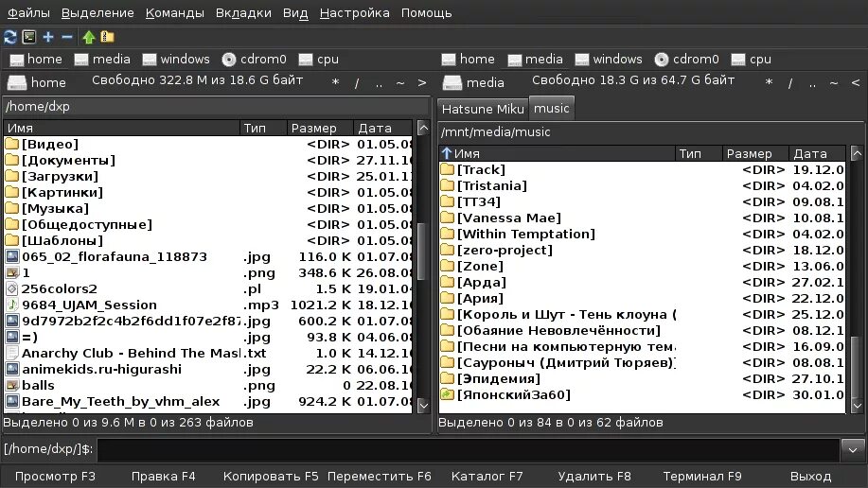Open right panel drive selector showing media
868x488 pixels.
[474, 82]
